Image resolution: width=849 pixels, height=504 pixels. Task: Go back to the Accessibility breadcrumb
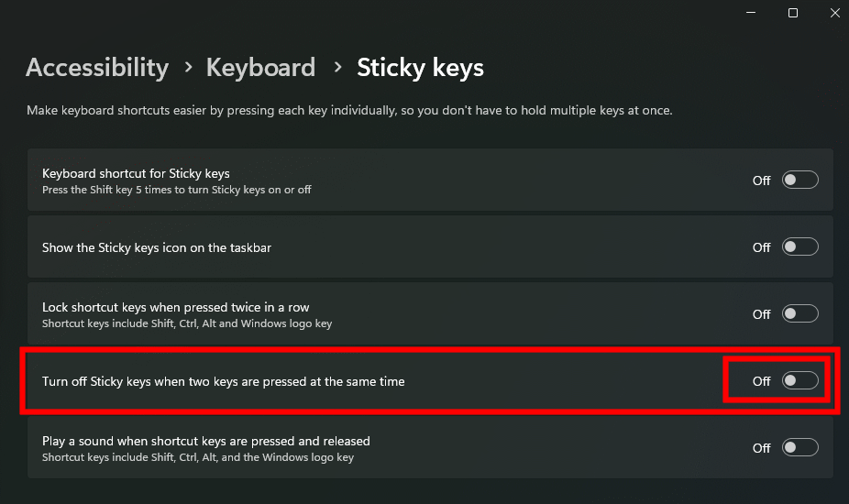point(97,68)
